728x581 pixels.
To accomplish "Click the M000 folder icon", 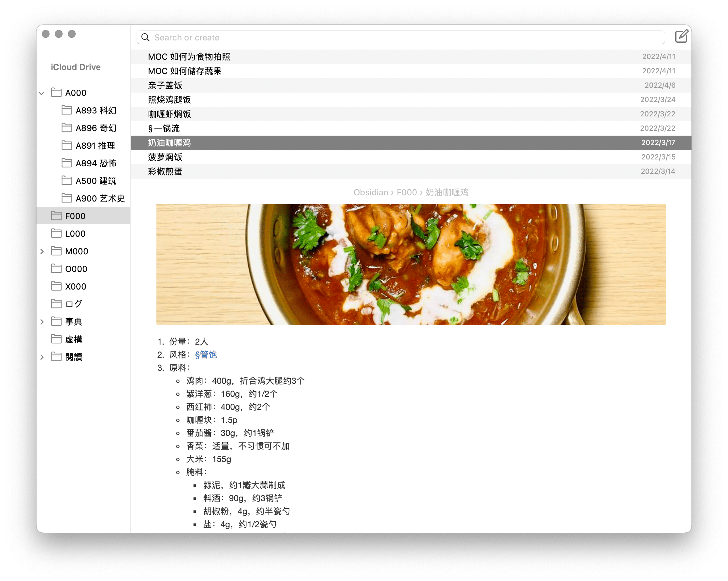I will [56, 251].
